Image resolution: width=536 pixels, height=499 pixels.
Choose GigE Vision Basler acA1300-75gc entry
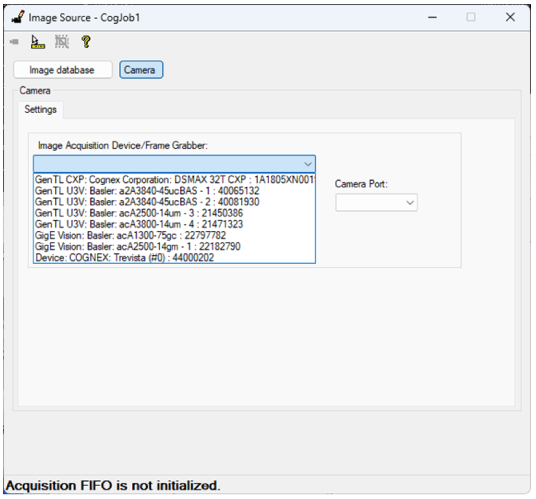click(174, 235)
